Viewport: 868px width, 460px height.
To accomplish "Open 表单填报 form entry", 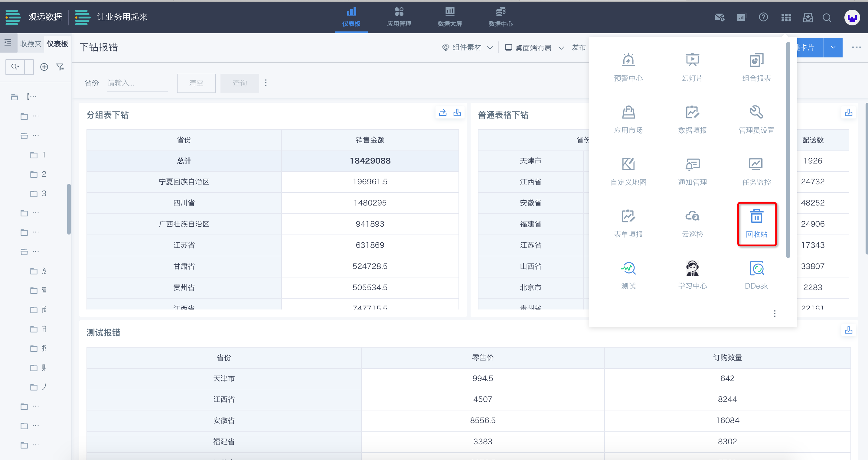I will click(628, 224).
